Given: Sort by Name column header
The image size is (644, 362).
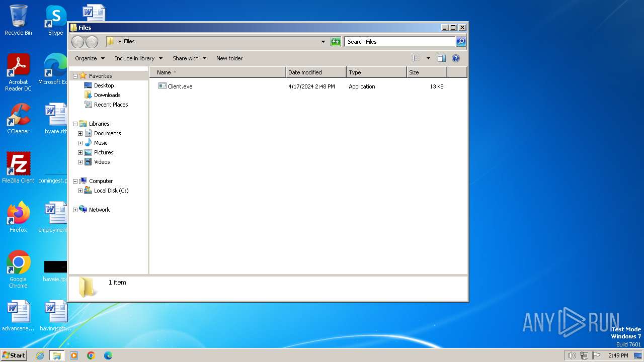Looking at the screenshot, I should click(218, 72).
